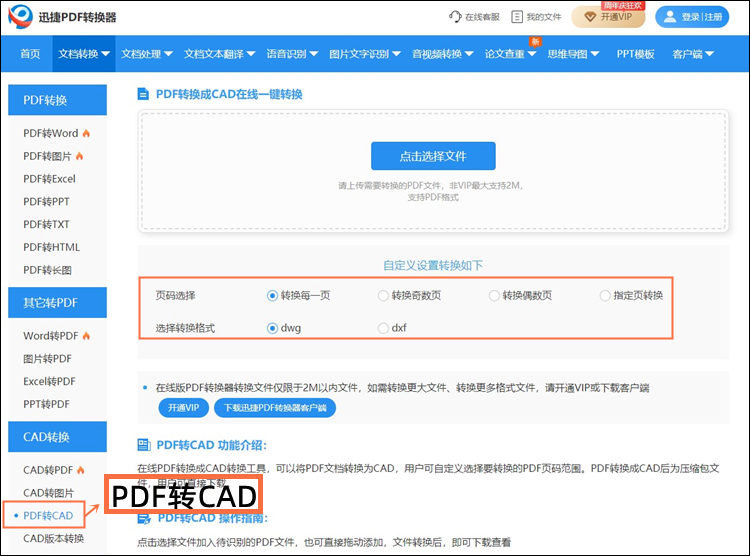Click the 在线客服 headset icon
This screenshot has height=556, width=750.
click(x=455, y=17)
